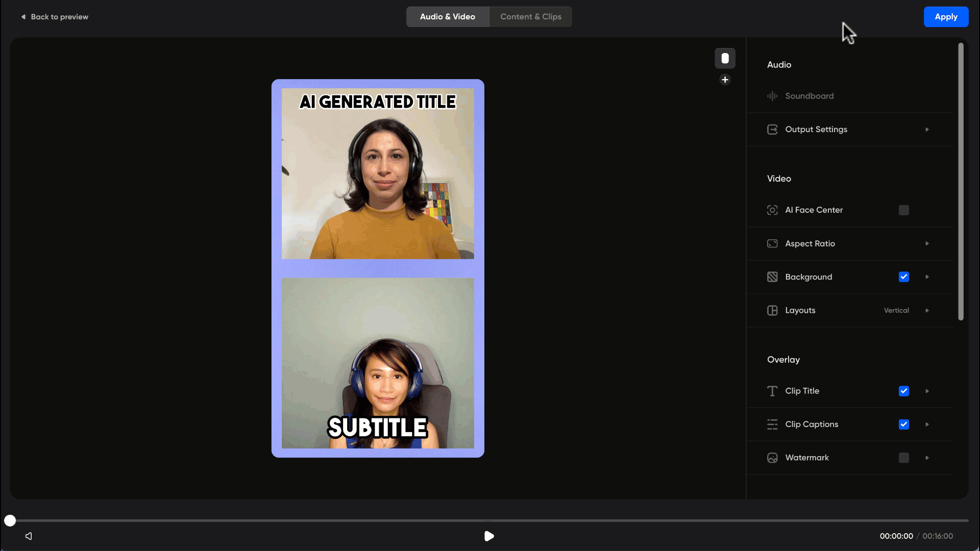Click the Clip Captions lines icon
Viewport: 980px width, 551px height.
tap(772, 424)
